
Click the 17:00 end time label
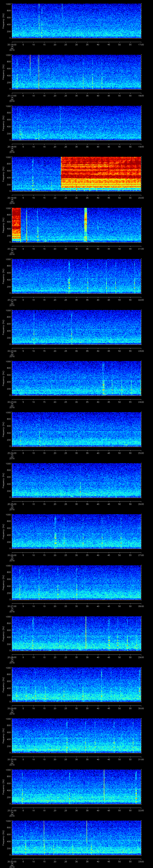(141, 44)
